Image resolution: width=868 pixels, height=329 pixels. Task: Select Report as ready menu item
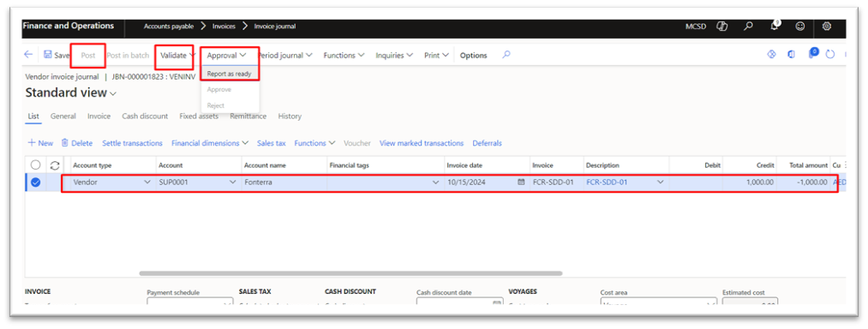(229, 73)
